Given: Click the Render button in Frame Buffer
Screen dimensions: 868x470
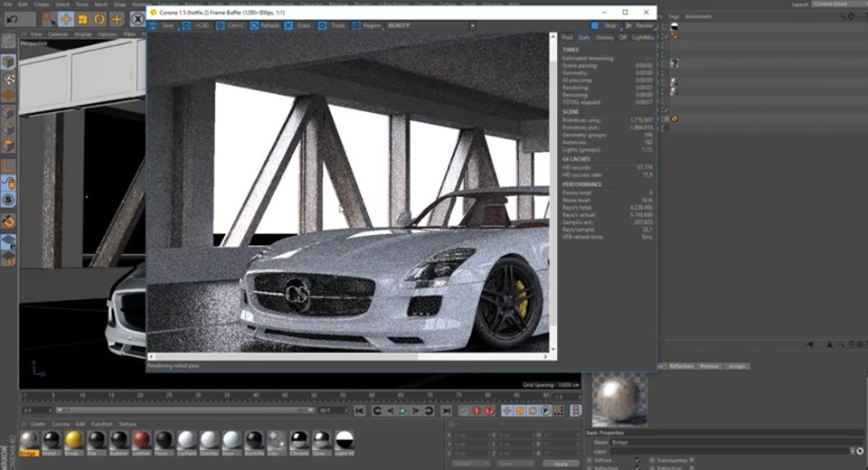Looking at the screenshot, I should 639,25.
